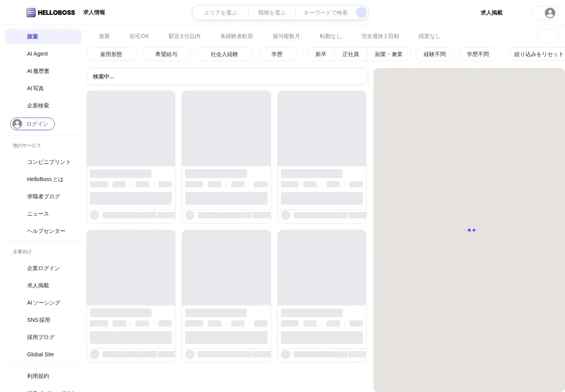Select the 新卒 segment

(321, 54)
